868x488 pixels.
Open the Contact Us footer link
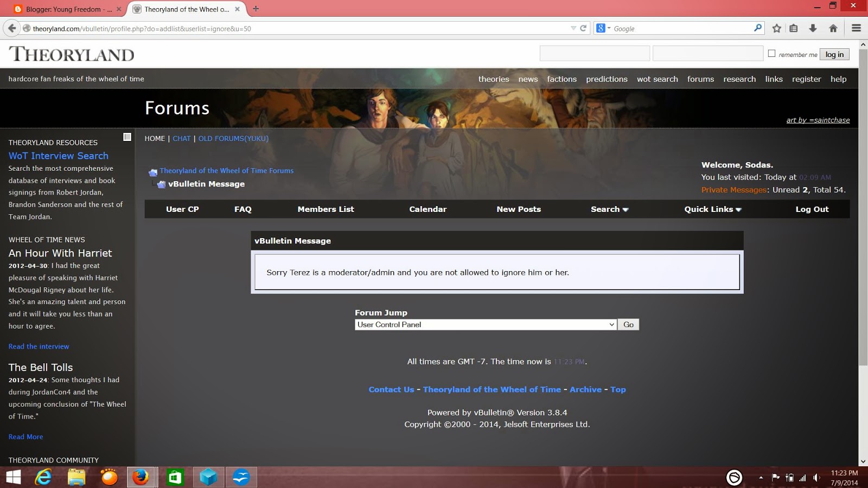tap(391, 389)
